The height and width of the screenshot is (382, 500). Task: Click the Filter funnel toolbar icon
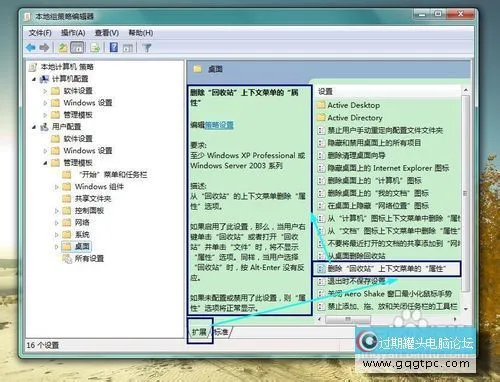[147, 48]
